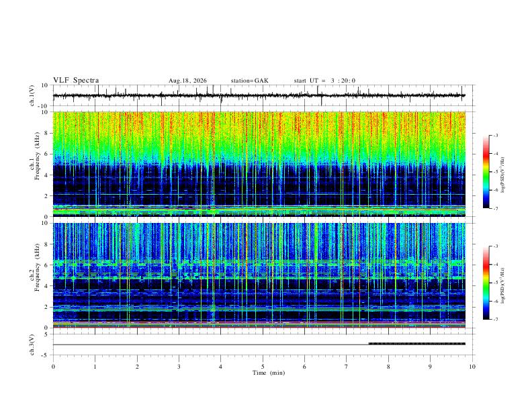Click the 10 minute tick label on time axis

point(472,367)
